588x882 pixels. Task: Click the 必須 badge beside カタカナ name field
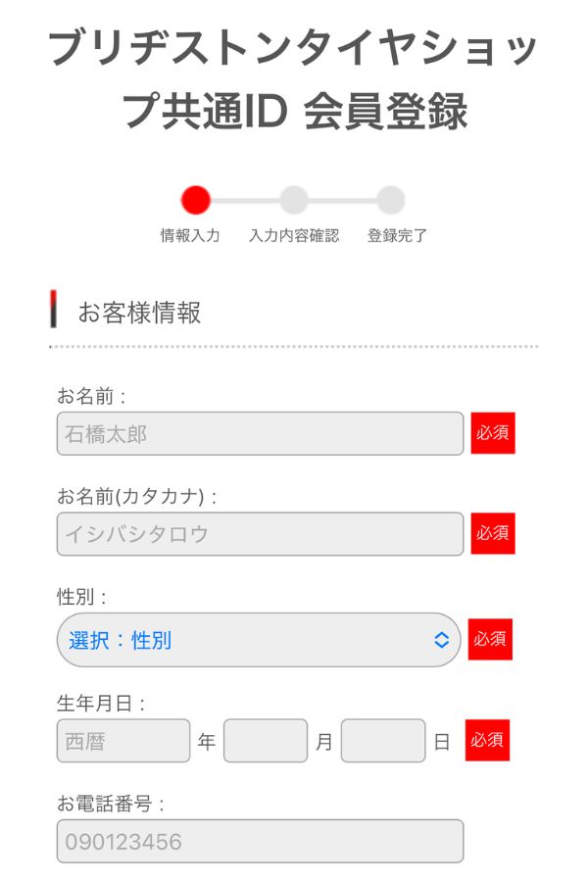click(x=492, y=533)
